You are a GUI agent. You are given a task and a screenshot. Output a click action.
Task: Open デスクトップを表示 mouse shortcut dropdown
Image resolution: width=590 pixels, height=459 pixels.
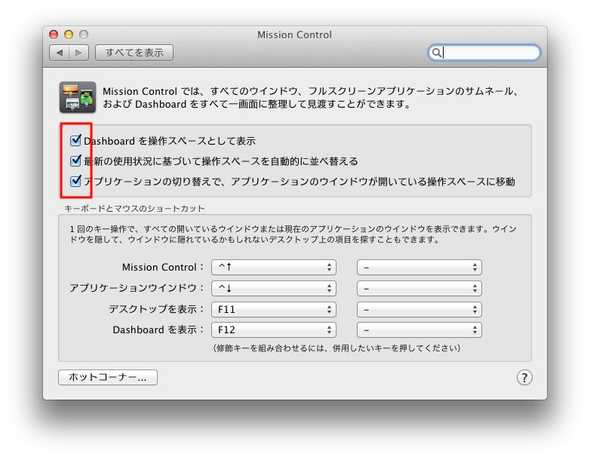click(419, 309)
